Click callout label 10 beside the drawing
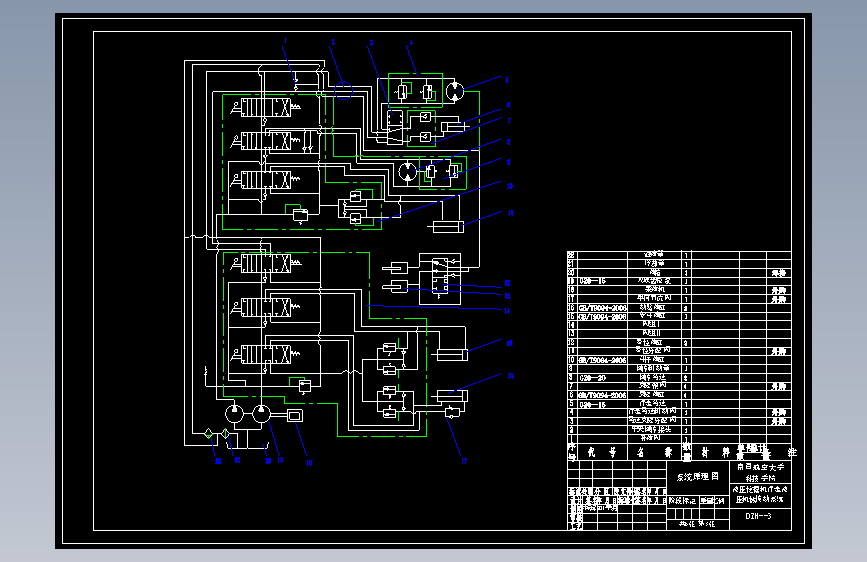867x562 pixels. tap(509, 186)
